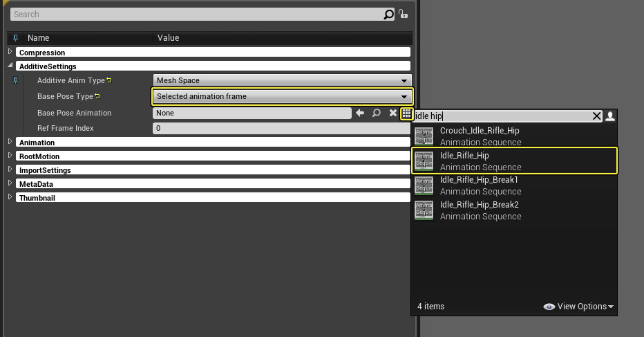
Task: Click the Ref Frame Index value field
Action: tap(281, 129)
